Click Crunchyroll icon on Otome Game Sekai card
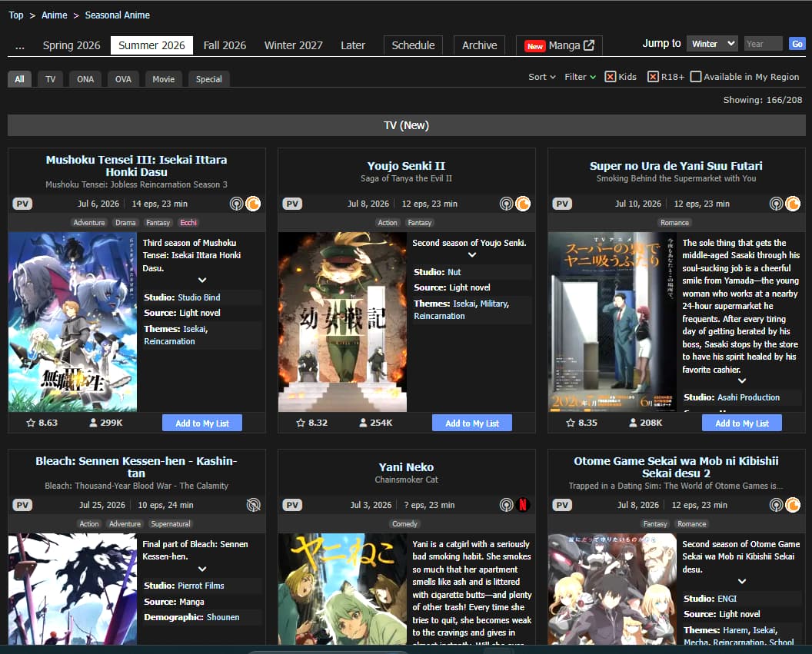The width and height of the screenshot is (812, 654). (793, 505)
